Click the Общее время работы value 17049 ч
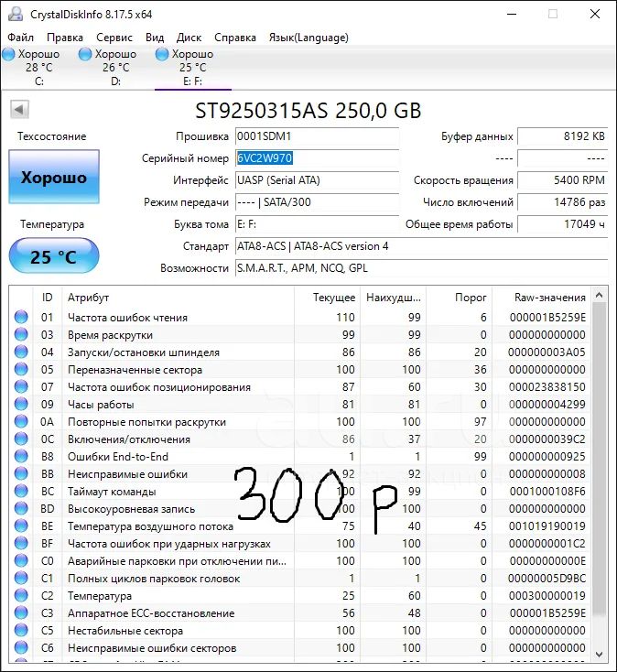The height and width of the screenshot is (672, 617). [x=563, y=224]
